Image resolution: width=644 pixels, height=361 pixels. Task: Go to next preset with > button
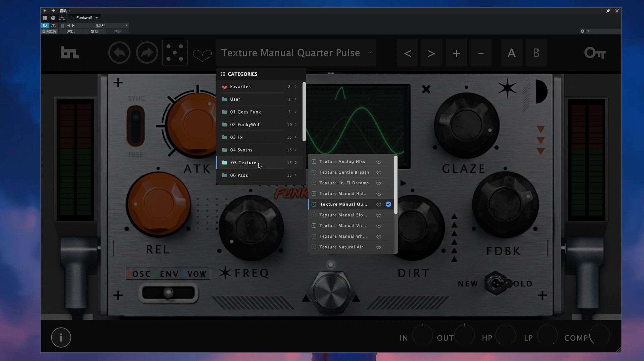431,53
